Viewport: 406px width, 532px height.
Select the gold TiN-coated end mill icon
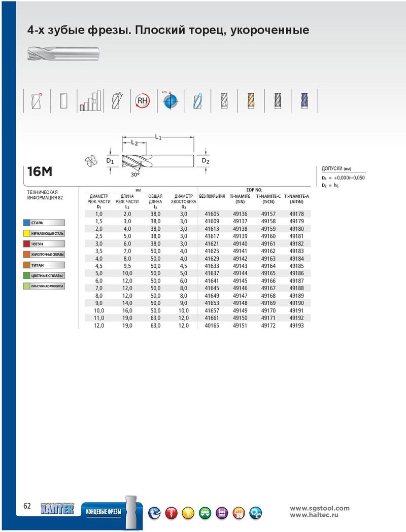tap(251, 101)
